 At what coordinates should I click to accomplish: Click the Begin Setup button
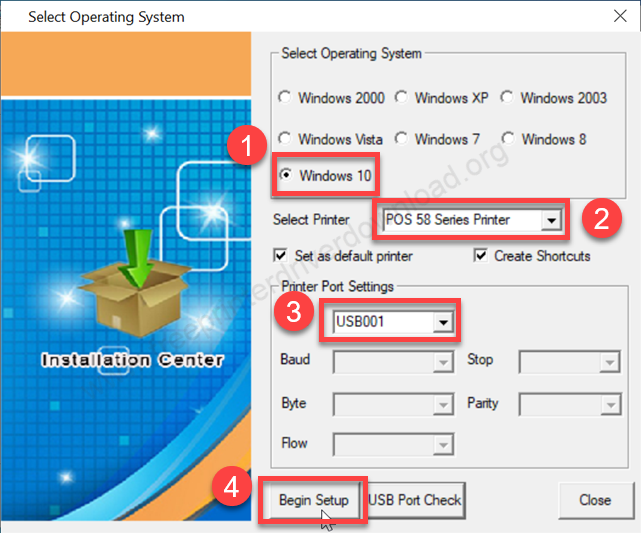point(313,500)
